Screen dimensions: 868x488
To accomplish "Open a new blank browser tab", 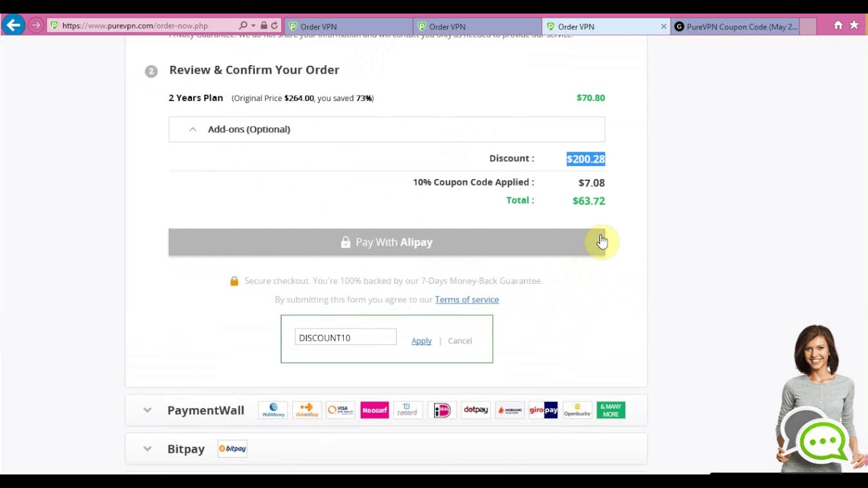I will (808, 26).
